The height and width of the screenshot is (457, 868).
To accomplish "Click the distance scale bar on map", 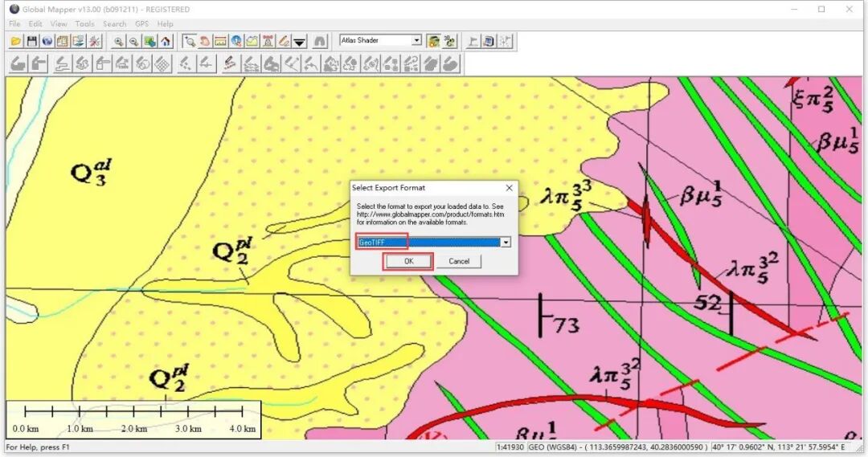I will [133, 419].
